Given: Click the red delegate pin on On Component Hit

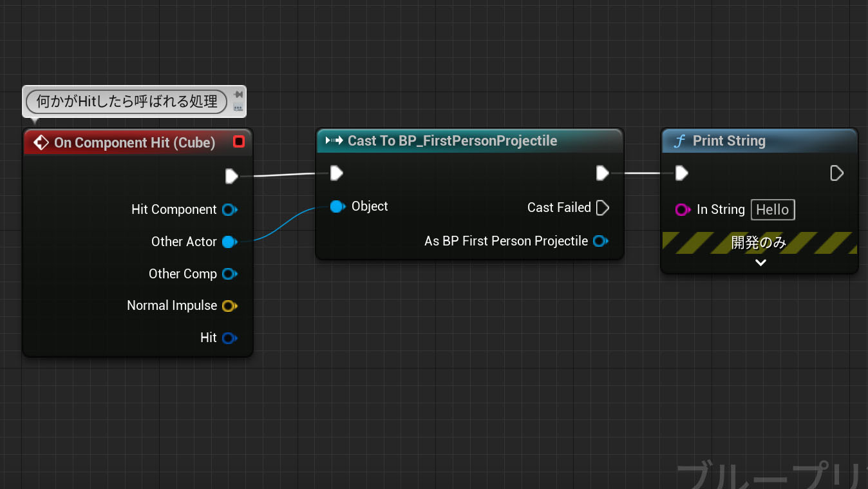Looking at the screenshot, I should 239,142.
